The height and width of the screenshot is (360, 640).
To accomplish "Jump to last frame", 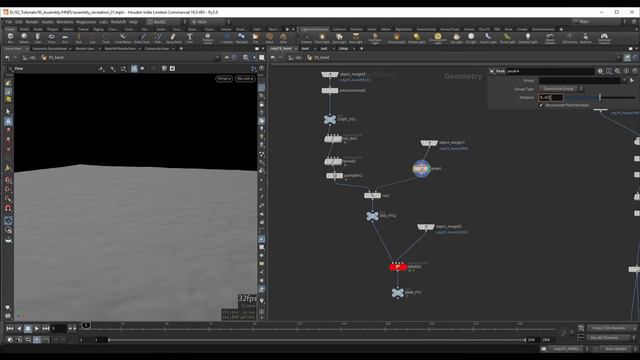I will pyautogui.click(x=46, y=328).
